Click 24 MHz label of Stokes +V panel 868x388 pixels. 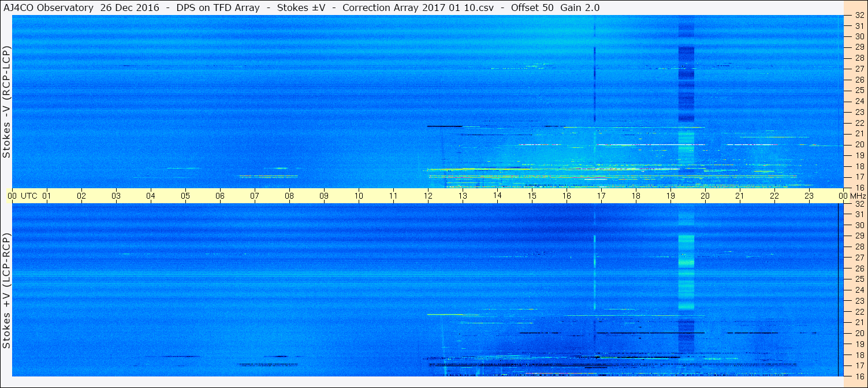tap(859, 290)
